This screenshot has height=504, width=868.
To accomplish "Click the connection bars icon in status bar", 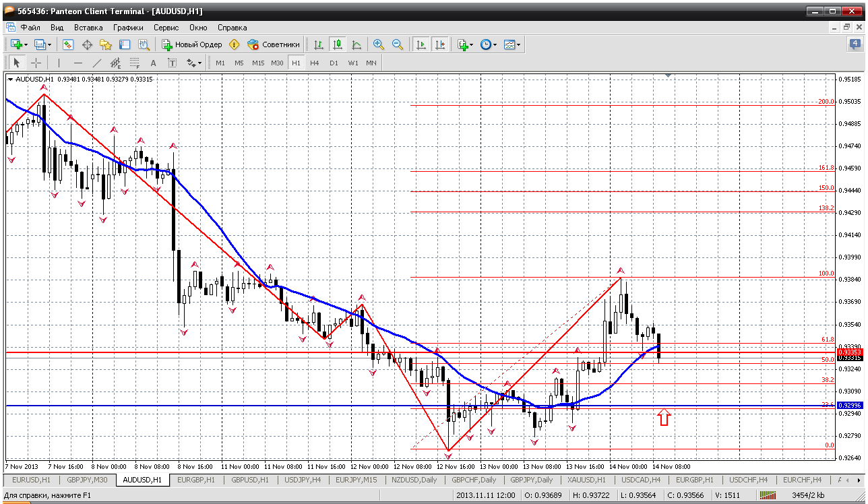I will (768, 496).
